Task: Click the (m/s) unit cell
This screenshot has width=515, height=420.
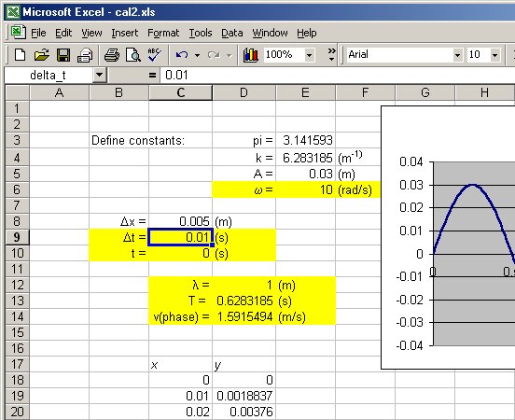Action: pos(305,316)
